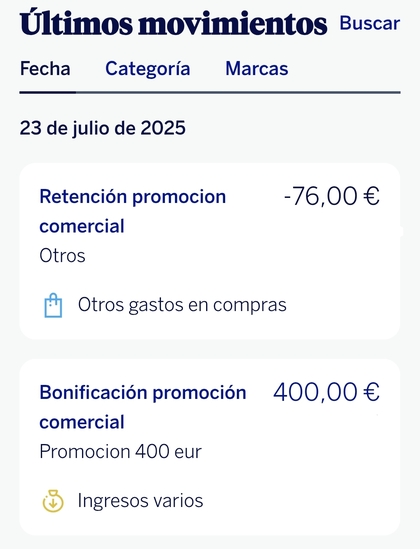Click the Promocion 400 eur description
420x549 pixels.
(120, 452)
